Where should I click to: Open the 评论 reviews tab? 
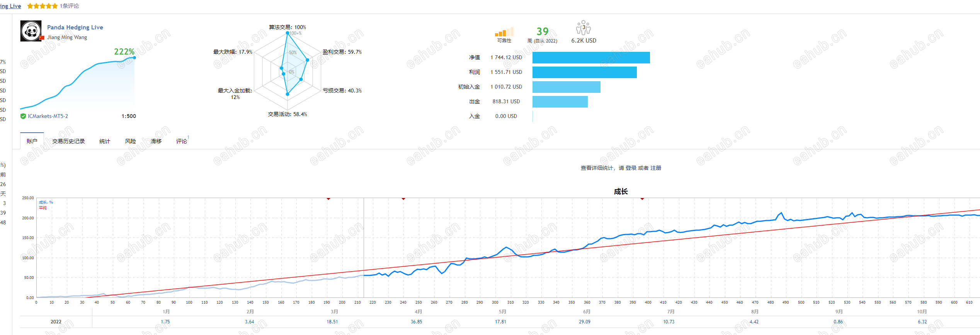(182, 141)
